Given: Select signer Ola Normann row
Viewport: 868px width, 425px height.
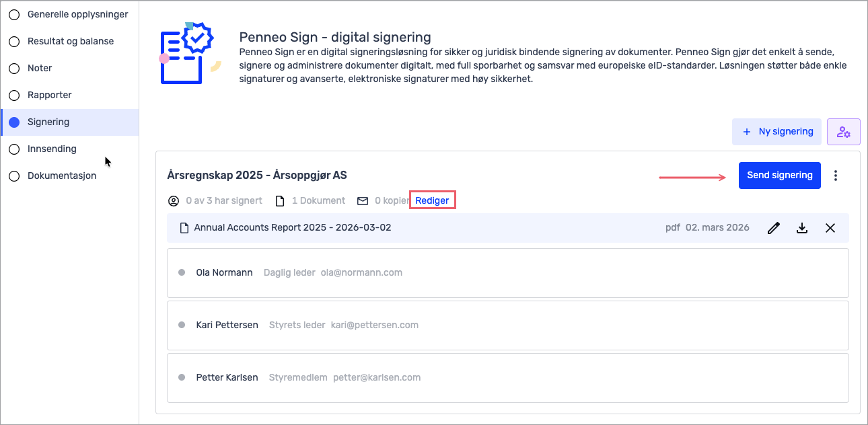Looking at the screenshot, I should [507, 273].
